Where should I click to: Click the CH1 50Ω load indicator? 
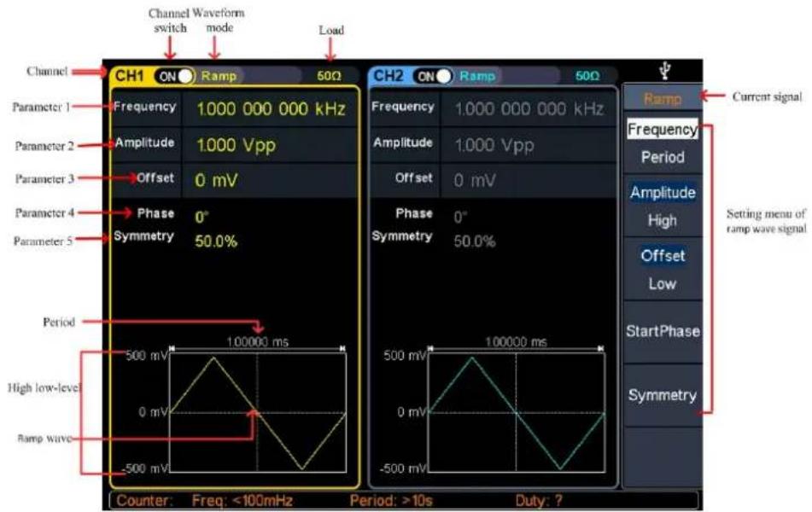click(330, 76)
